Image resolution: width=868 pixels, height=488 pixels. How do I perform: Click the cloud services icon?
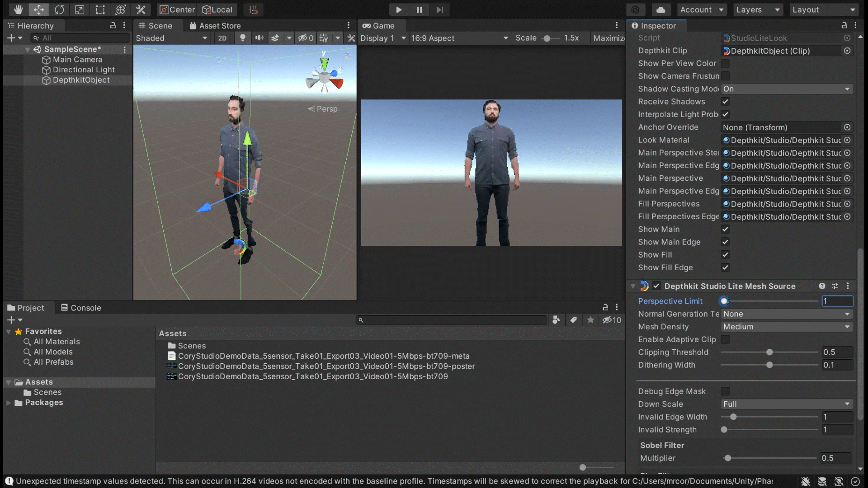661,9
